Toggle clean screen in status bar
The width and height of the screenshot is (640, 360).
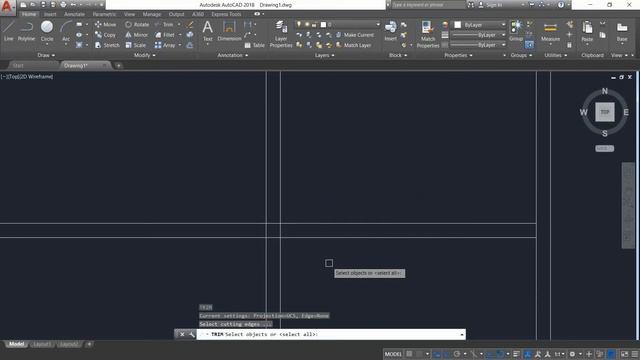point(624,354)
